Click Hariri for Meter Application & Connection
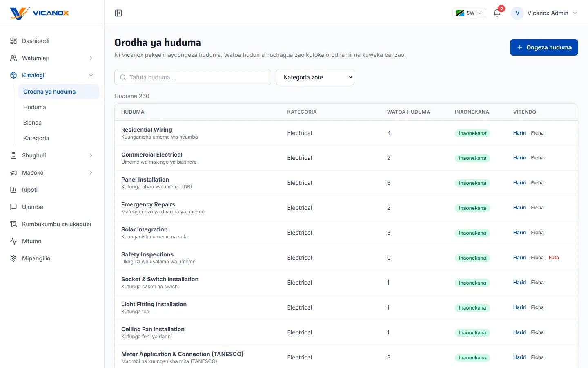This screenshot has width=588, height=368. [x=519, y=357]
